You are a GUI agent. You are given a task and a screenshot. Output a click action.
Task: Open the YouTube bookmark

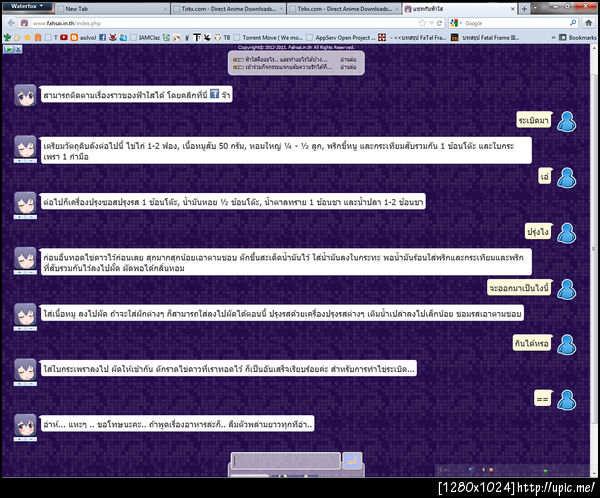click(x=64, y=37)
